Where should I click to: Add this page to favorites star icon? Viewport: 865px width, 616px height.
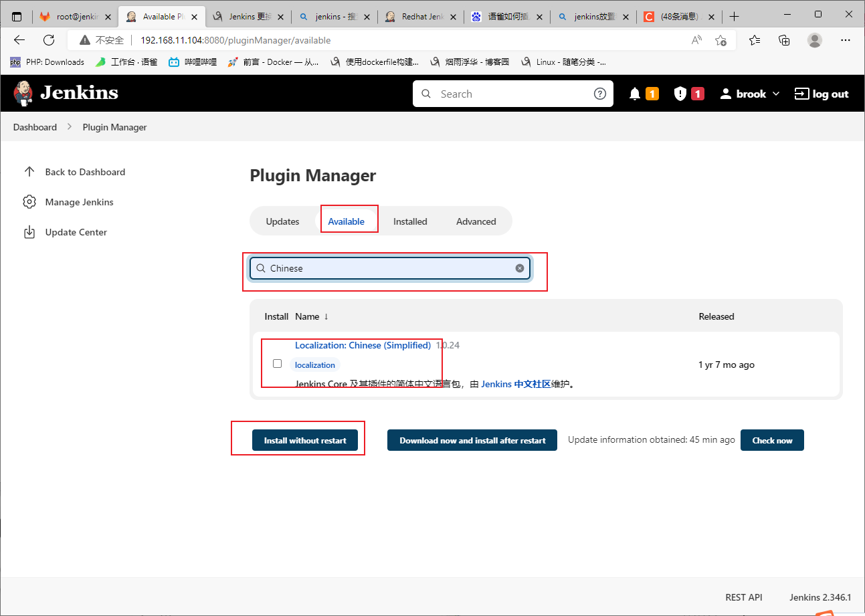tap(720, 40)
